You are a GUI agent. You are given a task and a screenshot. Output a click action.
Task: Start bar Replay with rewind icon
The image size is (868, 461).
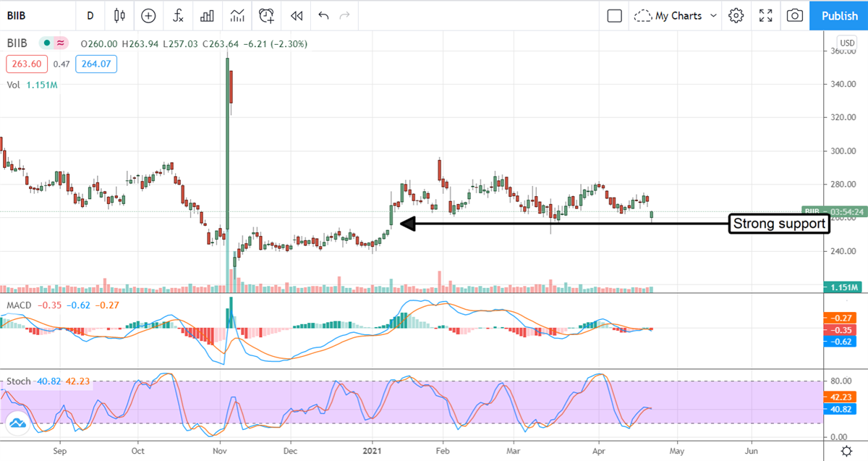(x=296, y=15)
